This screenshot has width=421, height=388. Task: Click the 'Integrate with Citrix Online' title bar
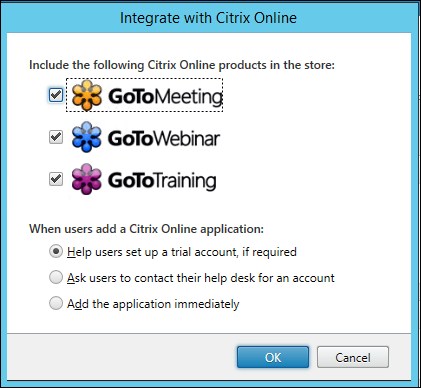coord(208,18)
